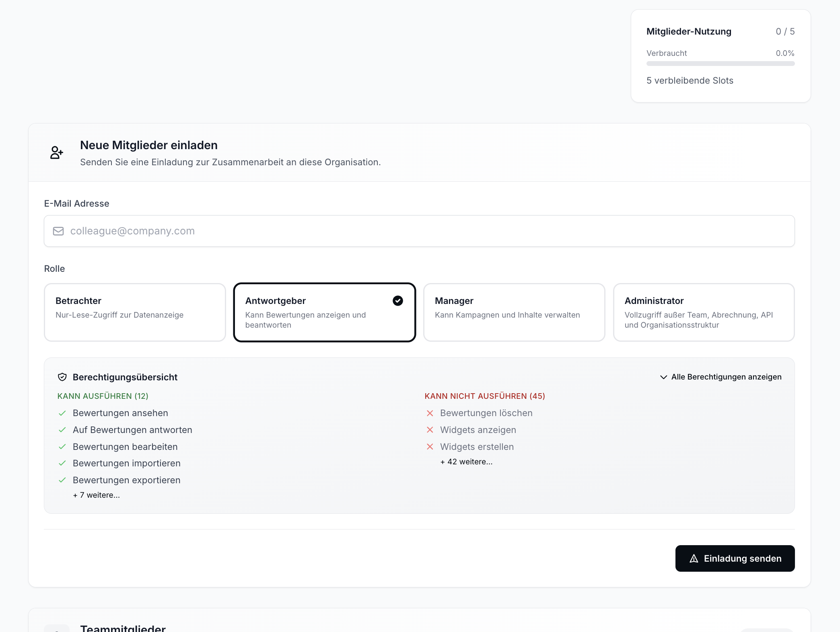Choose the Administrator role option
Viewport: 840px width, 632px height.
(x=703, y=312)
